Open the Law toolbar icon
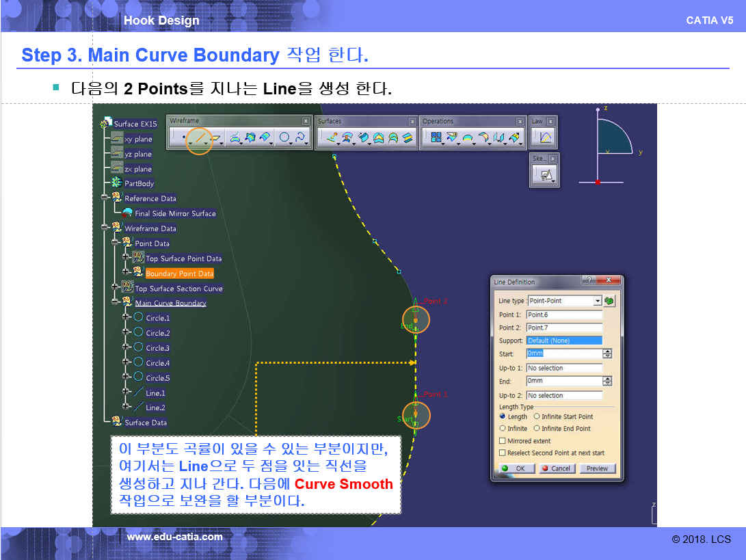 coord(545,138)
